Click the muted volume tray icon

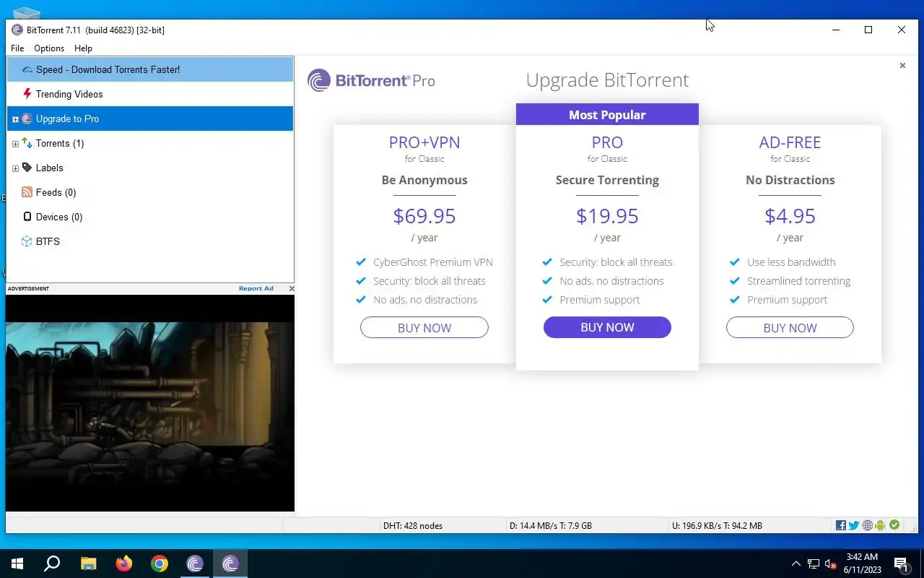click(831, 564)
